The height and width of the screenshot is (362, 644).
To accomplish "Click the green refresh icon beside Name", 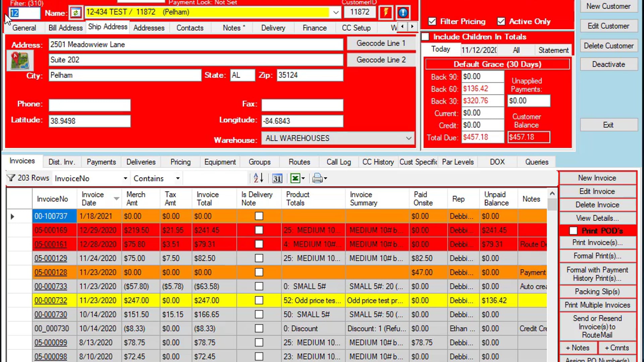I will point(76,13).
